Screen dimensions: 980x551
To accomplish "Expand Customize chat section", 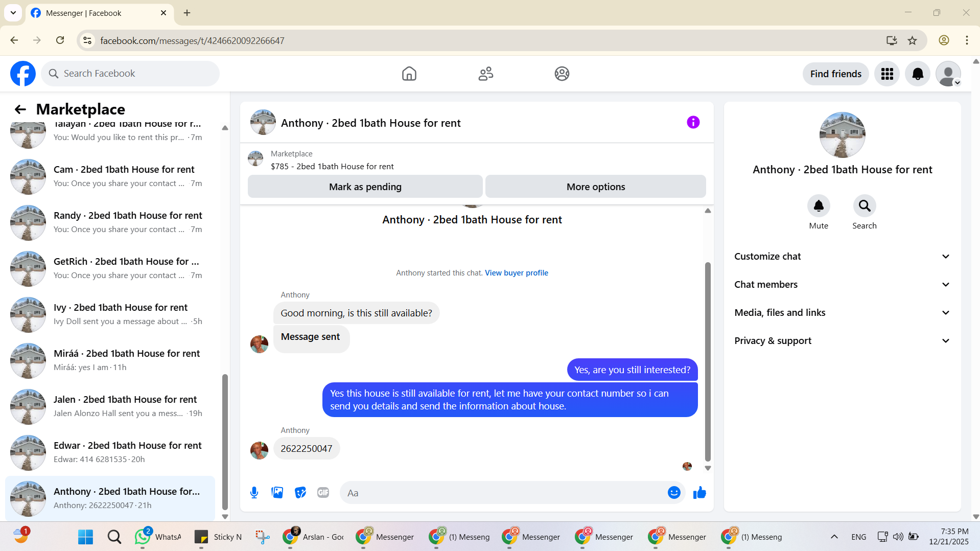I will tap(842, 257).
